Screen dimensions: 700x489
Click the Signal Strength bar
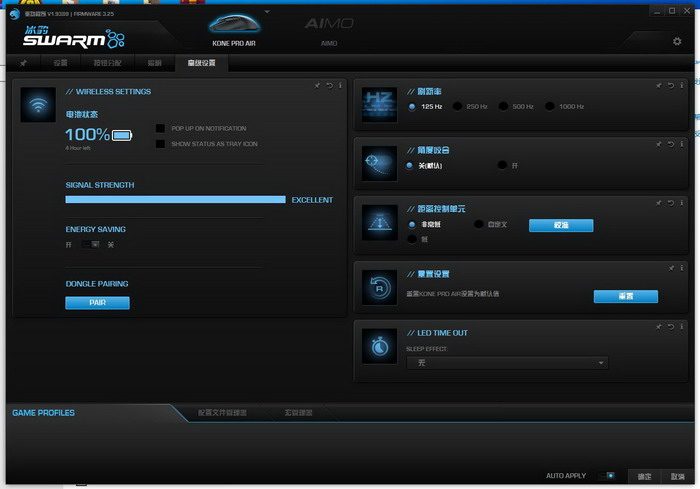(175, 200)
